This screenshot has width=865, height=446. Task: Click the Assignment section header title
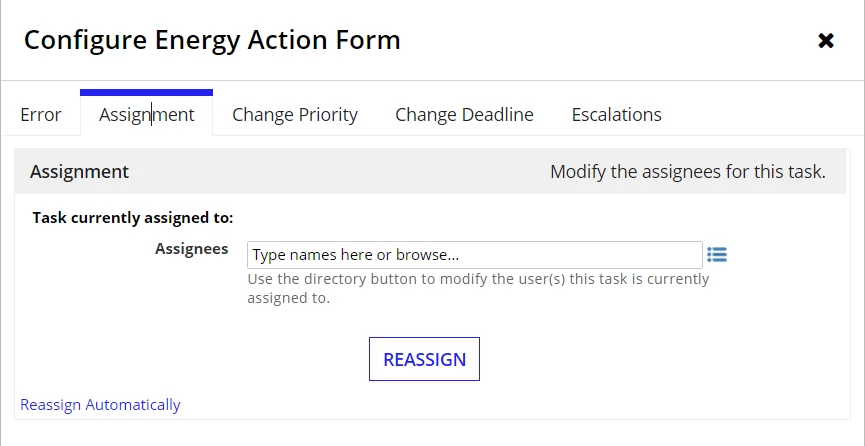pos(79,172)
